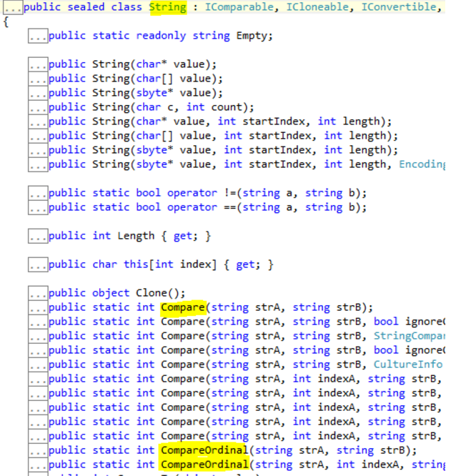456x476 pixels.
Task: Expand the collapsed region before 'public sealed class String'
Action: 13,8
